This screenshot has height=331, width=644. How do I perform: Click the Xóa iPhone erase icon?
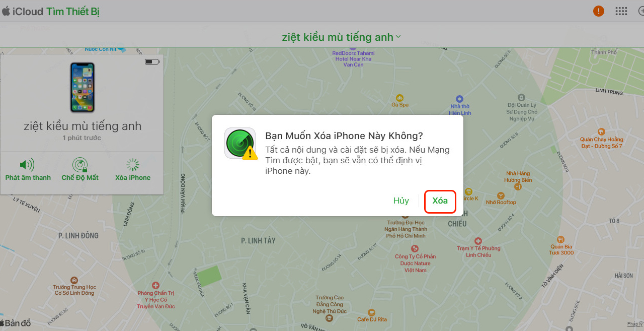coord(132,164)
